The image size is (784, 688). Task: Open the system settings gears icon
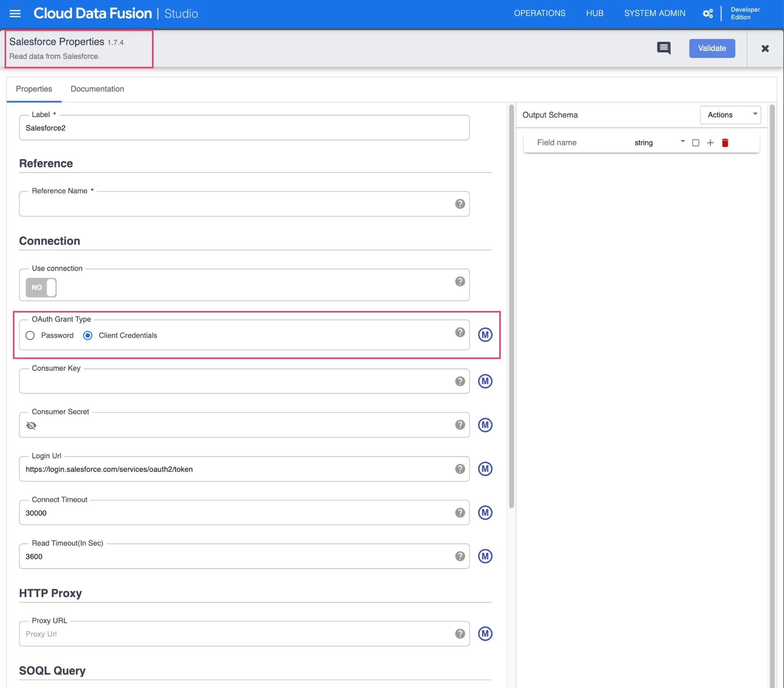click(x=708, y=13)
